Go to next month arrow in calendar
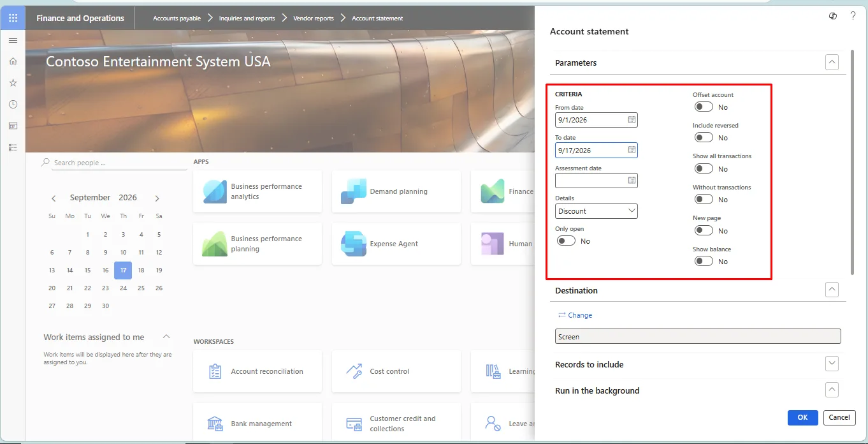This screenshot has height=444, width=868. pyautogui.click(x=157, y=198)
